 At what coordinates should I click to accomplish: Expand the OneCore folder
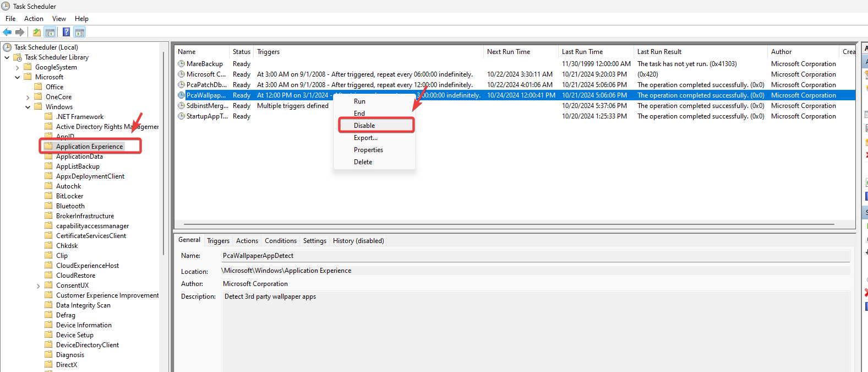28,97
